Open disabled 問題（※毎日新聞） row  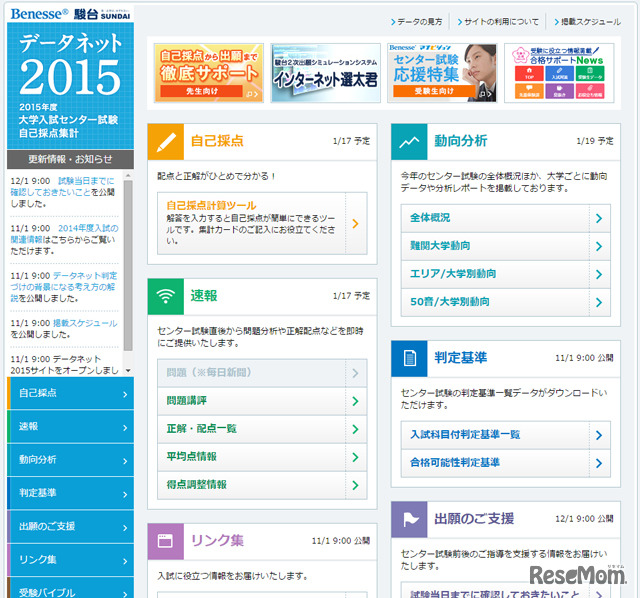pos(262,373)
